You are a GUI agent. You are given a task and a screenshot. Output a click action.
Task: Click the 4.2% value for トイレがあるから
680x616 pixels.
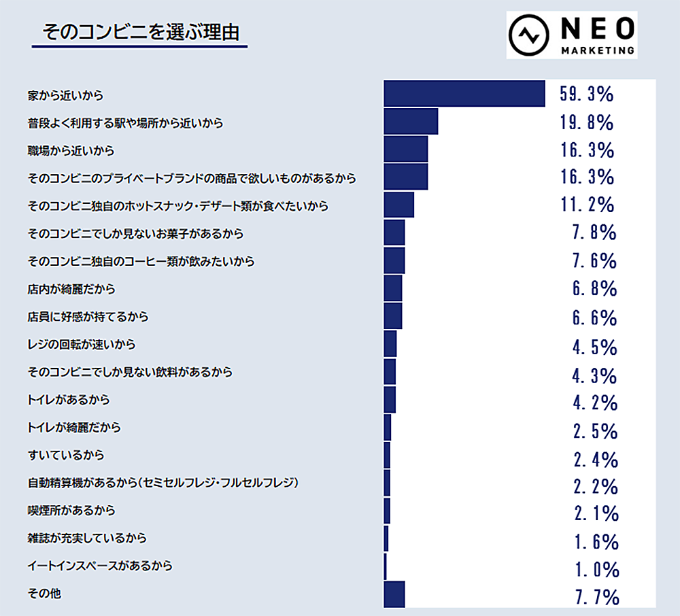point(595,403)
